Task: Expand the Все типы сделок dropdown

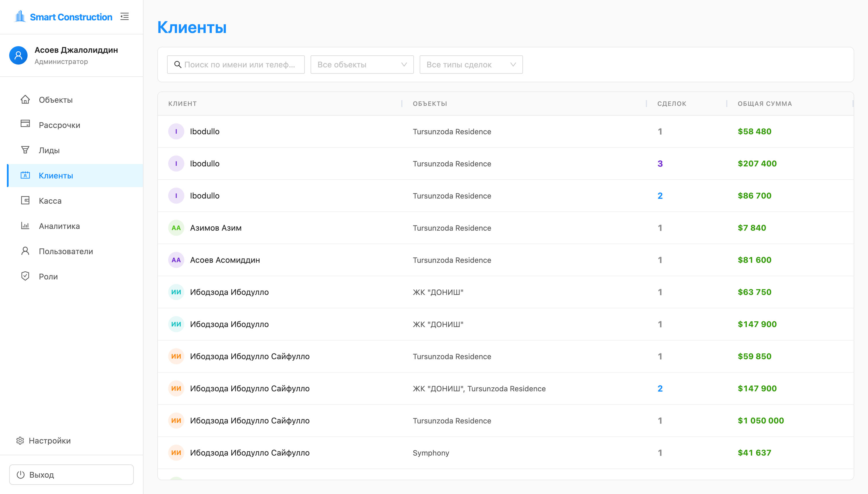Action: pyautogui.click(x=471, y=65)
